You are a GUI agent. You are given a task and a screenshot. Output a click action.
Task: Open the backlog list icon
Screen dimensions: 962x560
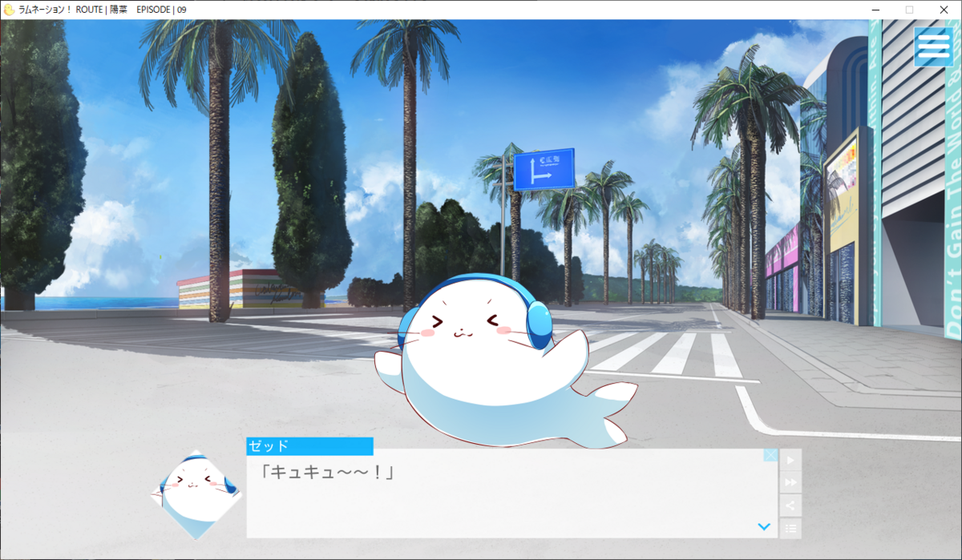[x=790, y=527]
